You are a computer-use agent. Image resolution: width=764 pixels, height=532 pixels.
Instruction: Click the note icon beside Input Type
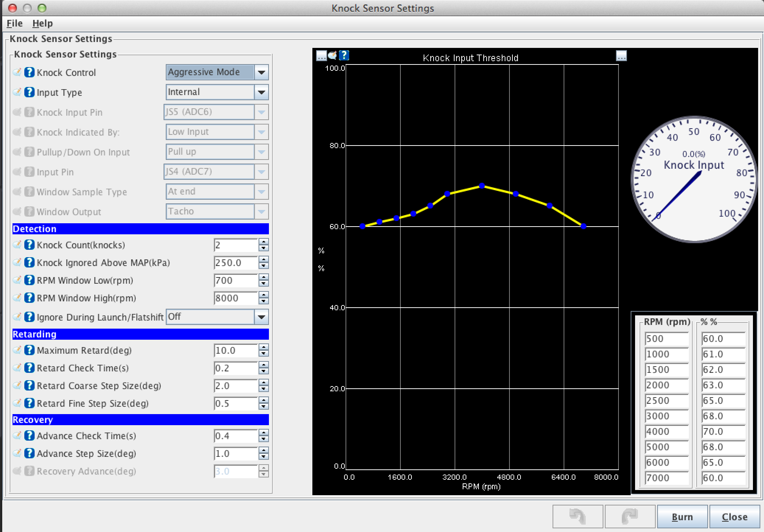click(x=17, y=92)
